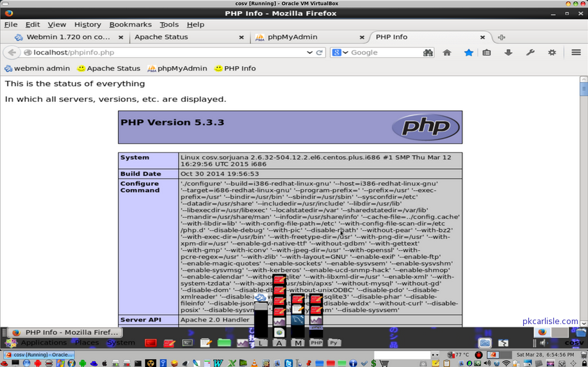The width and height of the screenshot is (588, 367).
Task: Reload the phpinfo page
Action: tap(320, 53)
